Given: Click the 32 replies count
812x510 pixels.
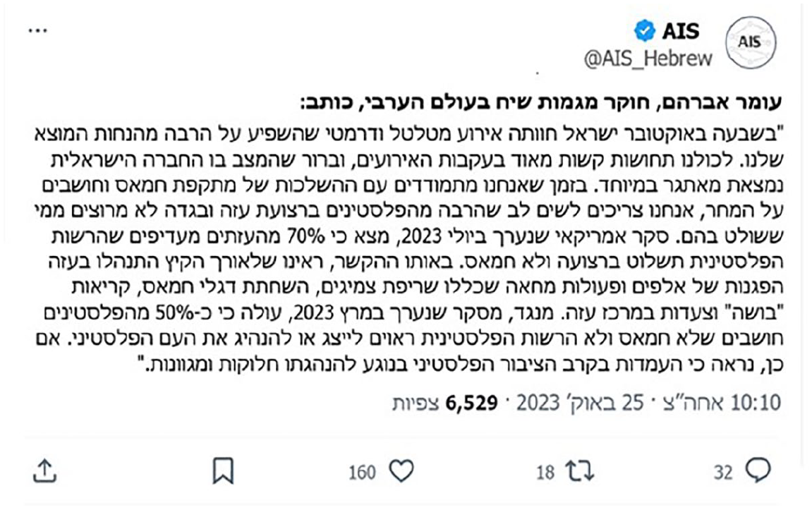Looking at the screenshot, I should coord(723,472).
